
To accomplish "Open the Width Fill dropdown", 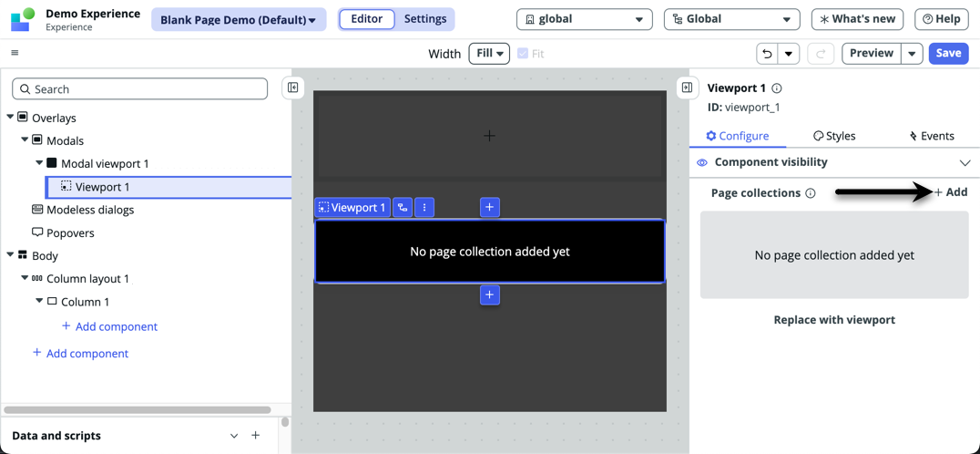I will [489, 54].
